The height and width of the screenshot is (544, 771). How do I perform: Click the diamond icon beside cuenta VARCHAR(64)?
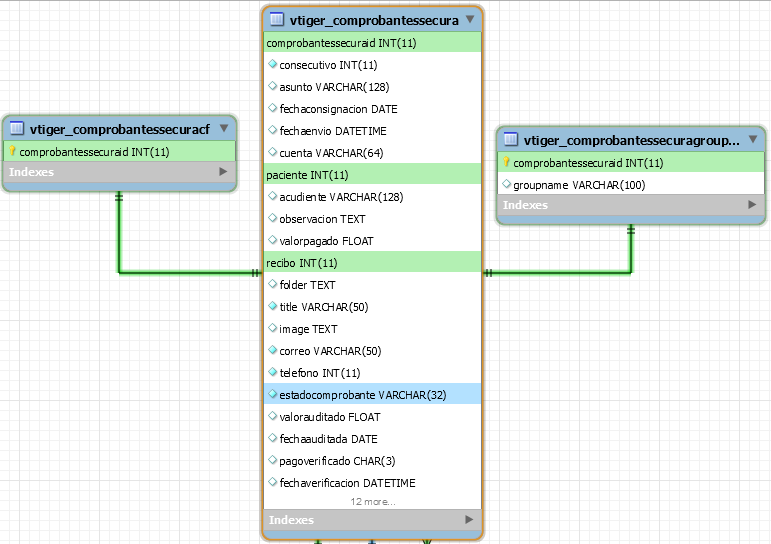[272, 152]
